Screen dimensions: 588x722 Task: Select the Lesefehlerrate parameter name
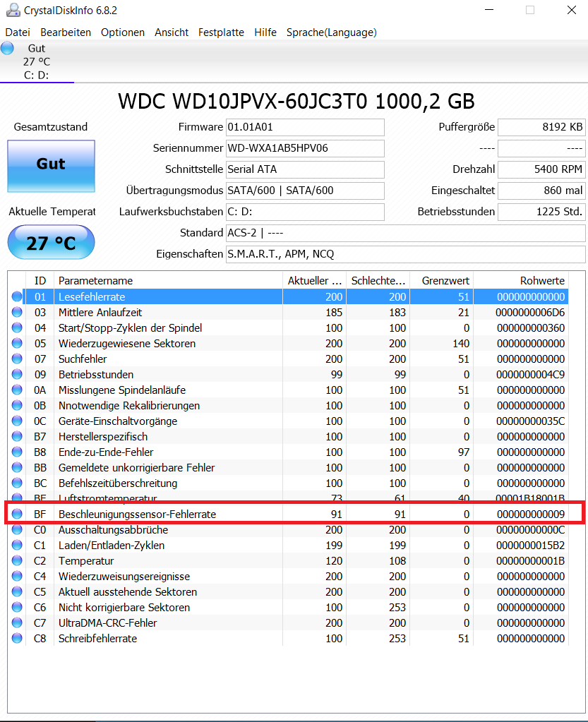(x=92, y=297)
